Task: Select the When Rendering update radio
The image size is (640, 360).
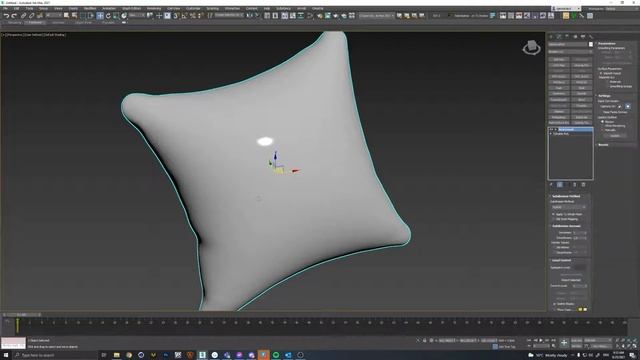Action: tap(602, 126)
